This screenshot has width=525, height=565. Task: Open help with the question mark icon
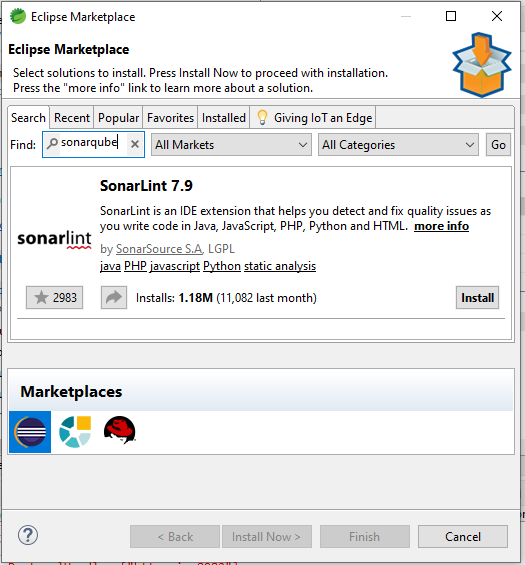[28, 535]
